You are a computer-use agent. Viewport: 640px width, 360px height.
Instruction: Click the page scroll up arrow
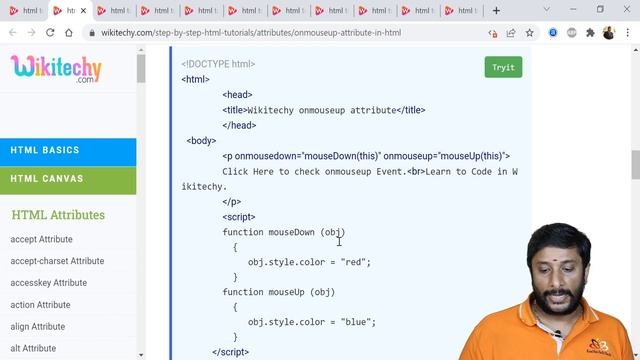[636, 50]
